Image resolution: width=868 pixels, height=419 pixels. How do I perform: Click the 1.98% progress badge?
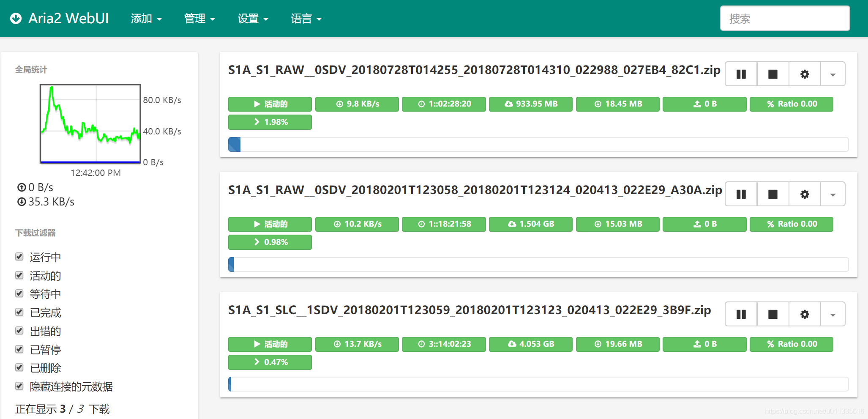(270, 122)
